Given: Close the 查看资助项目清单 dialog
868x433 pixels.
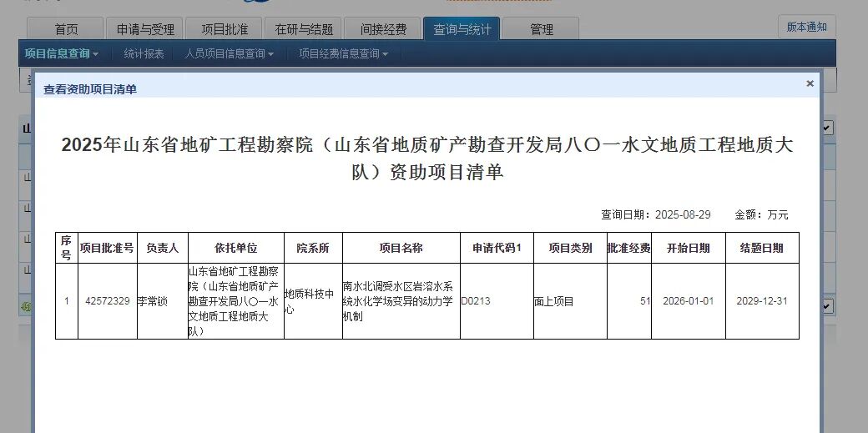Looking at the screenshot, I should 810,83.
